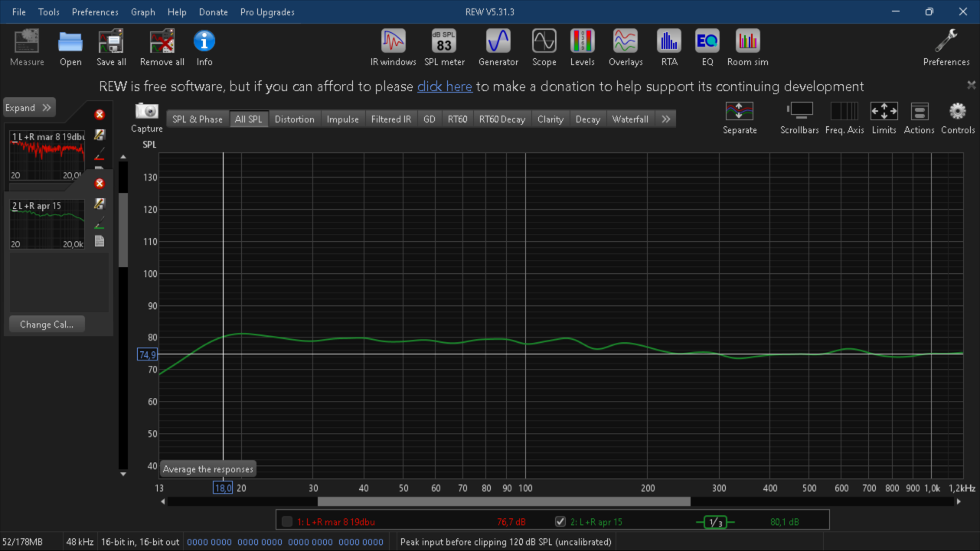
Task: Expand the measurements panel
Action: [30, 108]
